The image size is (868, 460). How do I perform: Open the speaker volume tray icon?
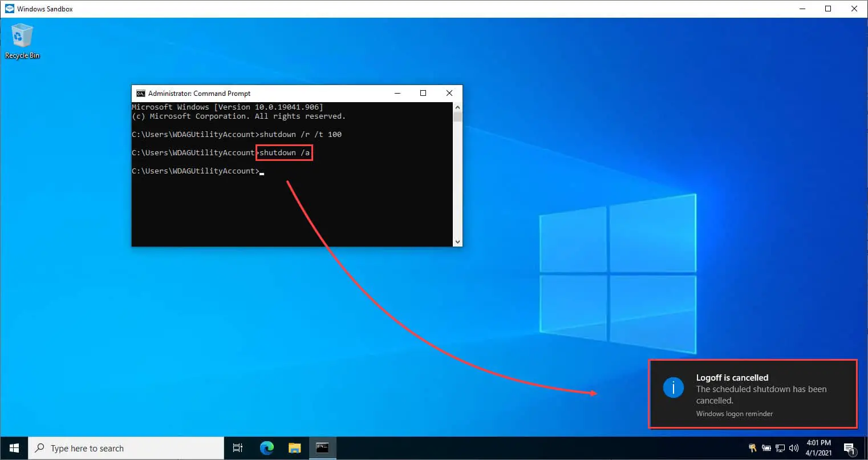pos(794,448)
